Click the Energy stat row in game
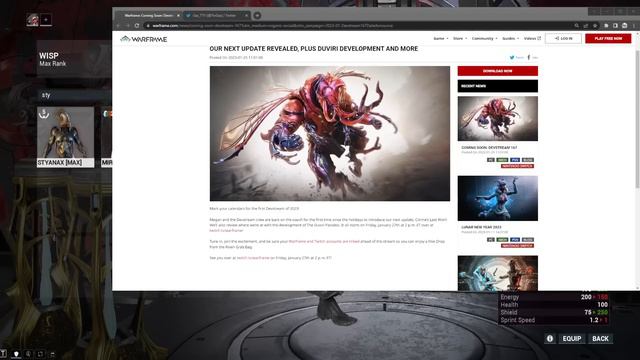The image size is (640, 360). pyautogui.click(x=554, y=297)
